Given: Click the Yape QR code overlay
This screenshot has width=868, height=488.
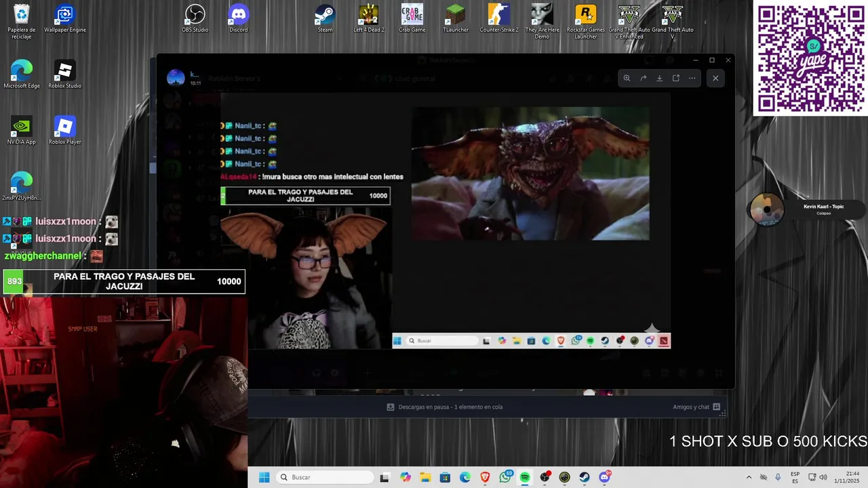Looking at the screenshot, I should point(810,58).
